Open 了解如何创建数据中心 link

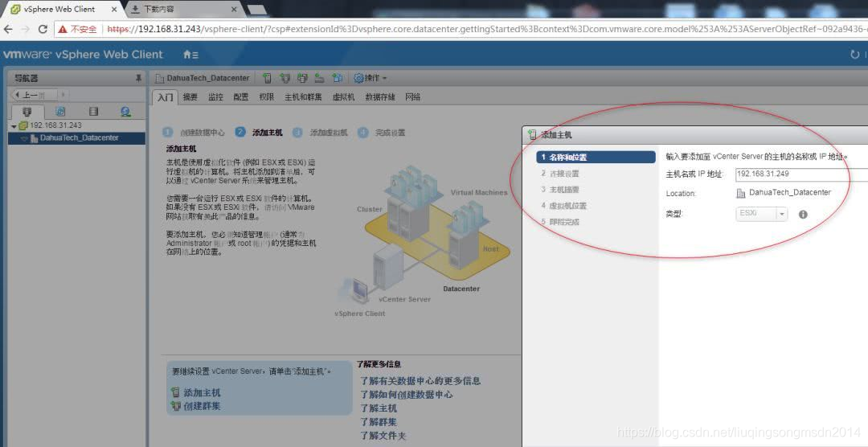[x=407, y=395]
